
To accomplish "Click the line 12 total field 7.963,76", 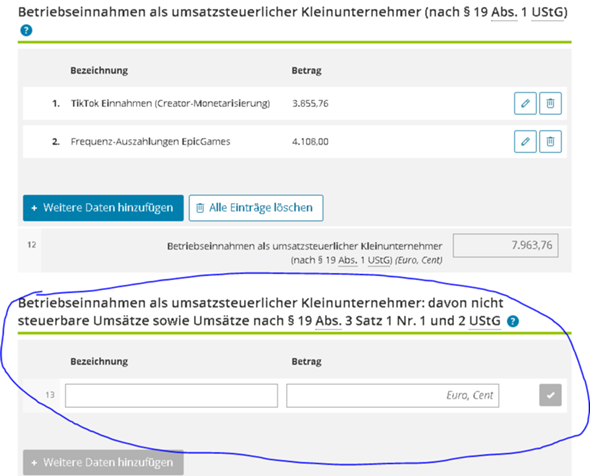I will [505, 246].
